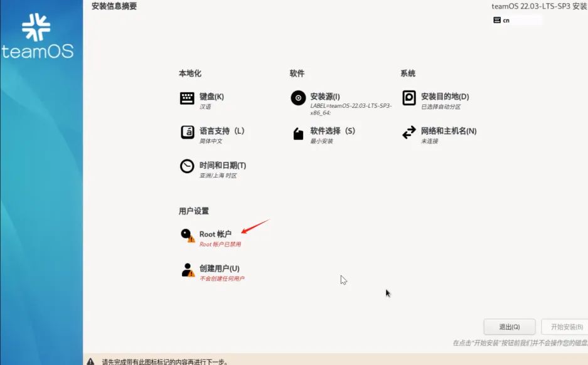Click the '用户设置' section heading
This screenshot has width=588, height=365.
click(193, 211)
